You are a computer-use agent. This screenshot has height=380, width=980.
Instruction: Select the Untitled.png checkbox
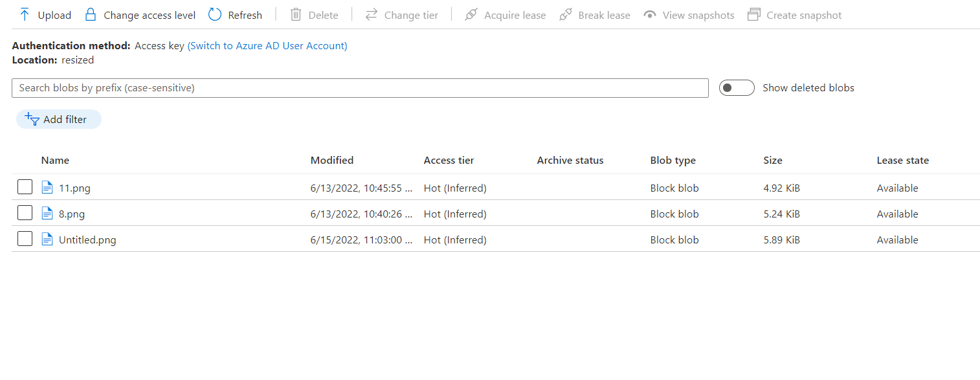tap(25, 239)
